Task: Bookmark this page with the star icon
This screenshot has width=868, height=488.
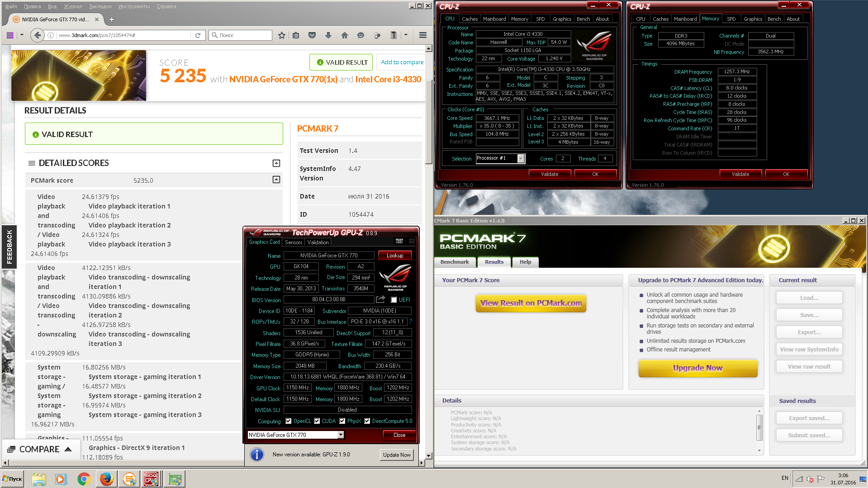Action: [x=282, y=35]
